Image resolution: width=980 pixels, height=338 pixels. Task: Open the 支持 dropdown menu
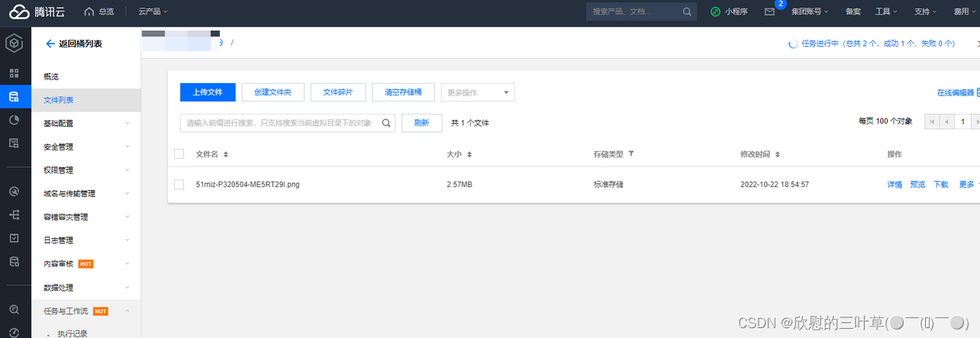(924, 11)
